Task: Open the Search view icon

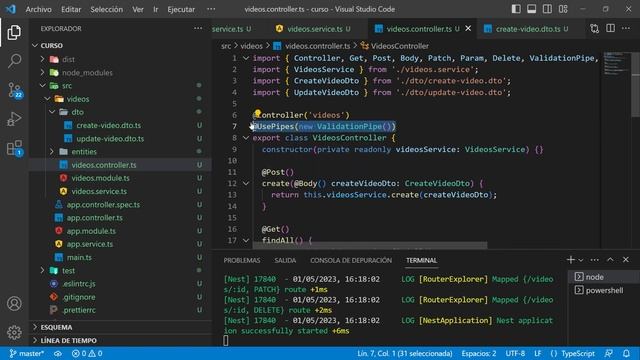Action: [14, 61]
